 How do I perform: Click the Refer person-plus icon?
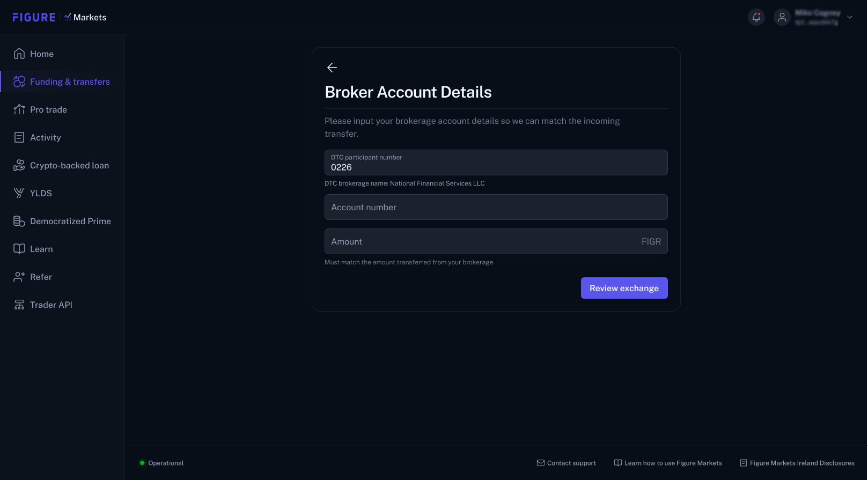19,277
